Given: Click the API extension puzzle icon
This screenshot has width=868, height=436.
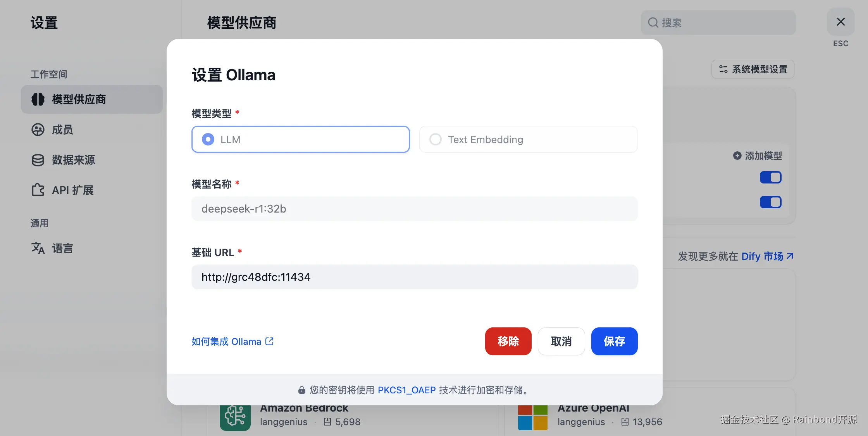Looking at the screenshot, I should 38,190.
